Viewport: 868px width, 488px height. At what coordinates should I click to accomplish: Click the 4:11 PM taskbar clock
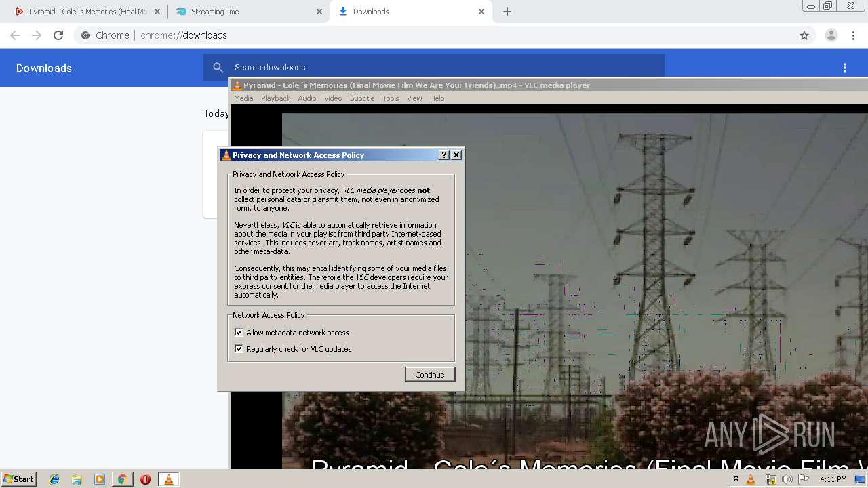tap(833, 479)
